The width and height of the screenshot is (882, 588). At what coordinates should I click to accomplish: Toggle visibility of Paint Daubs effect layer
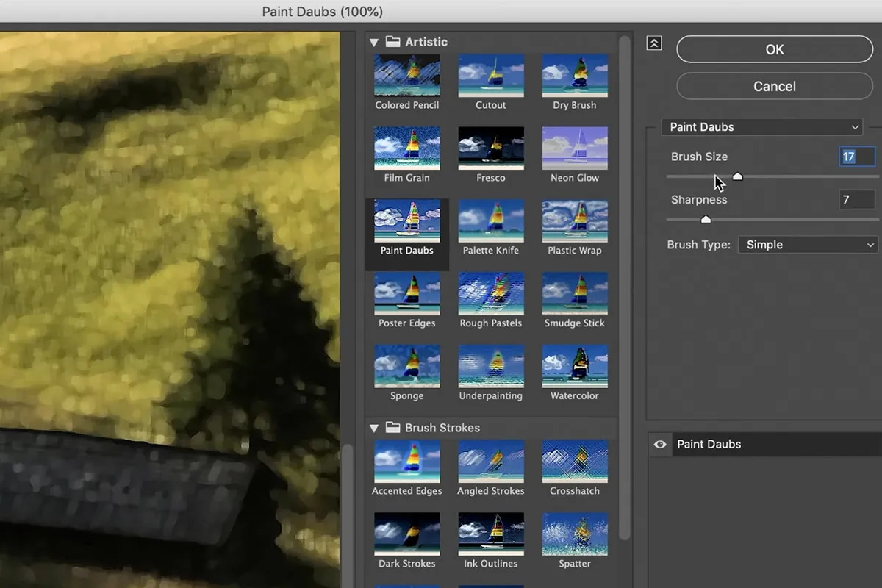click(x=660, y=445)
